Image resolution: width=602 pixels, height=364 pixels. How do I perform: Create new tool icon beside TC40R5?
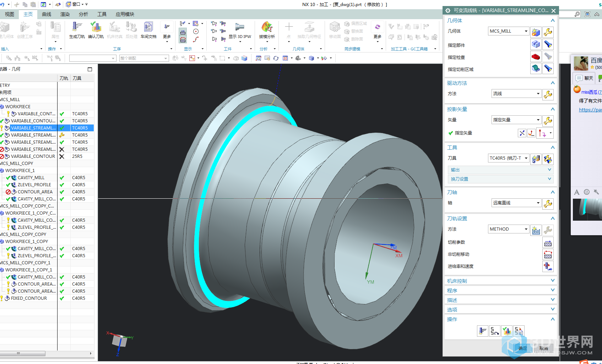[x=536, y=159]
